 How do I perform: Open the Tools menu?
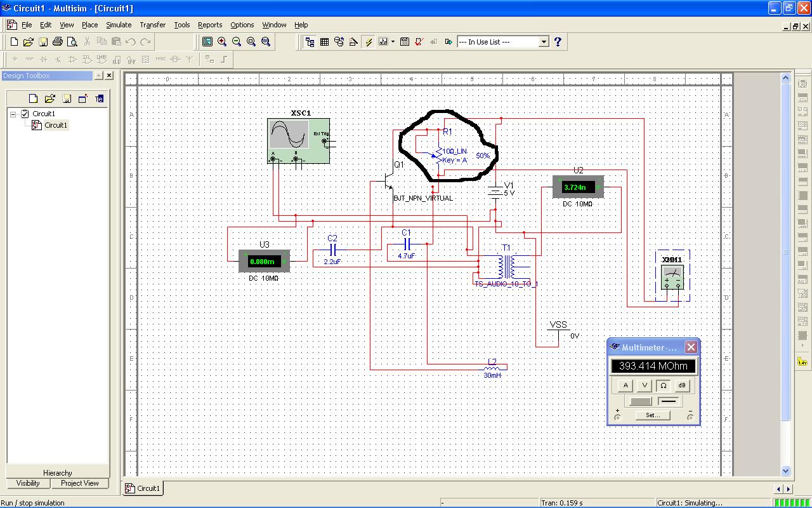coord(182,25)
